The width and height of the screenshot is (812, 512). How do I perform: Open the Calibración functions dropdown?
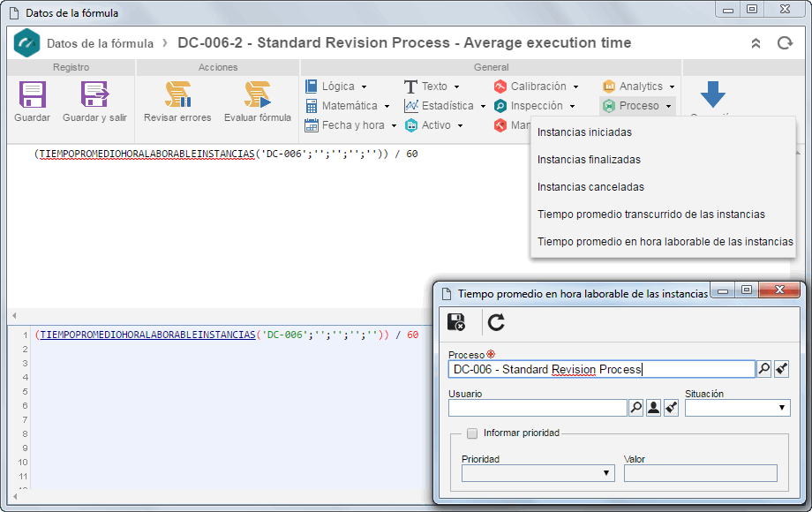[x=536, y=87]
